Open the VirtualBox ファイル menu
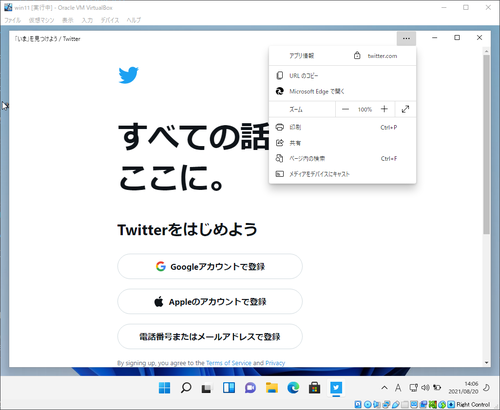The image size is (500, 410). point(13,20)
